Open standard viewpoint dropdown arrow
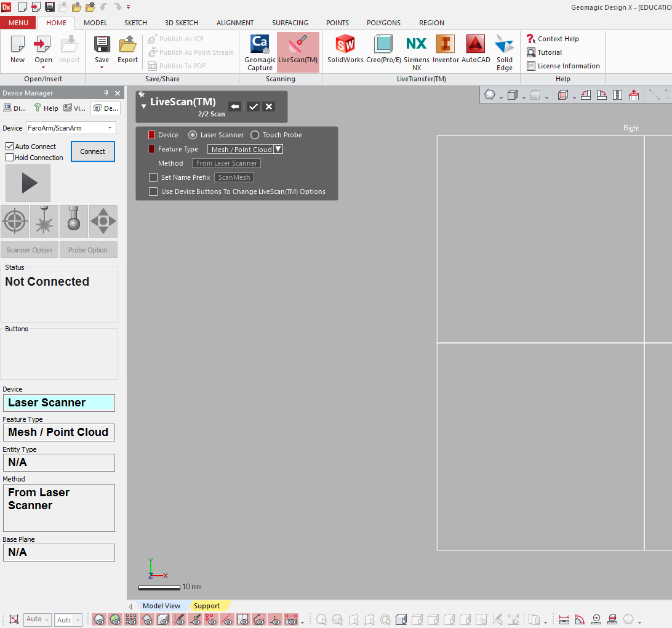This screenshot has height=628, width=672. [x=574, y=99]
